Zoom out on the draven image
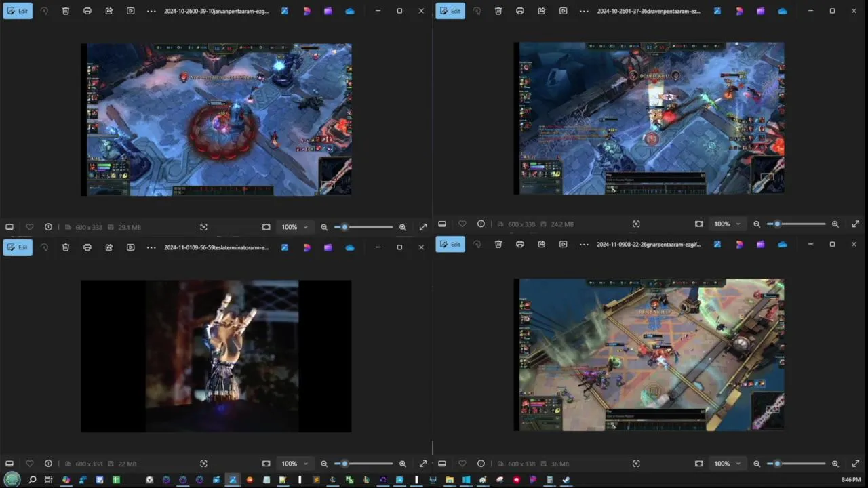 pyautogui.click(x=757, y=224)
